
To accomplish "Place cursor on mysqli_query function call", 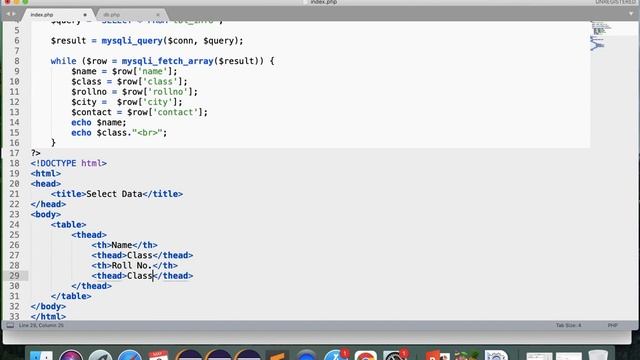I will point(132,41).
